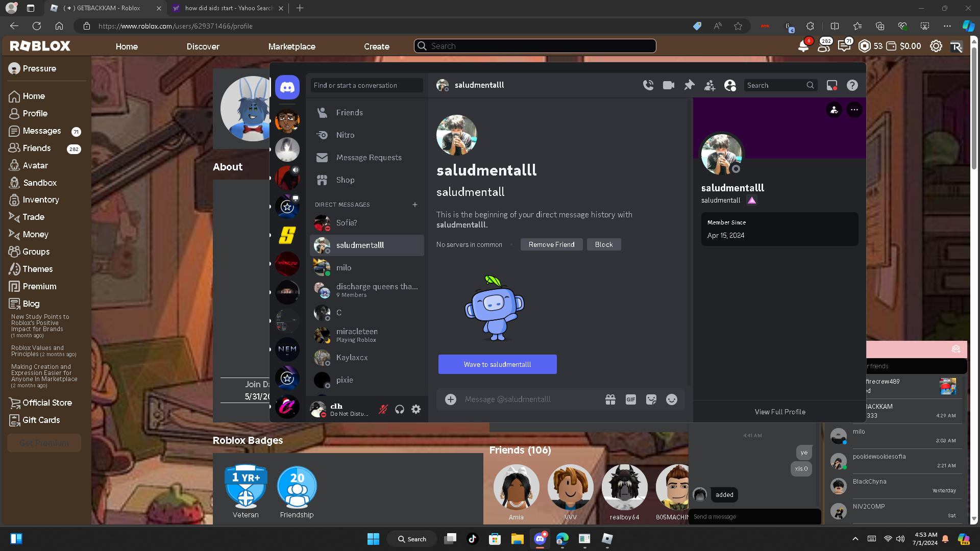980x551 pixels.
Task: Block saludmentalll
Action: pos(604,245)
